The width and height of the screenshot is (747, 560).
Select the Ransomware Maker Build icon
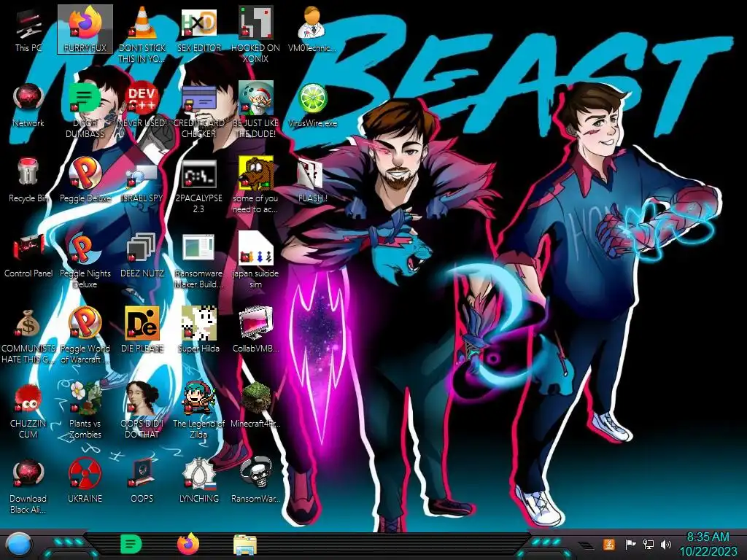point(199,261)
